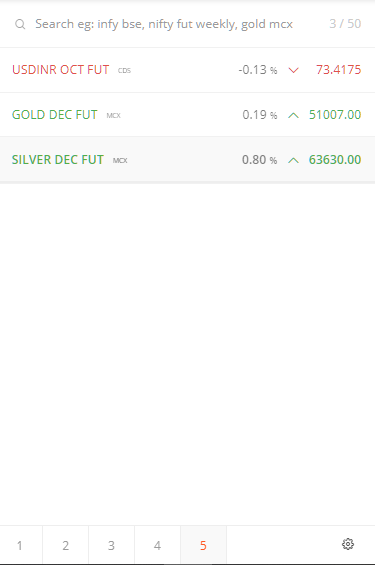Click the 3 / 50 counter
The height and width of the screenshot is (565, 375).
[345, 24]
